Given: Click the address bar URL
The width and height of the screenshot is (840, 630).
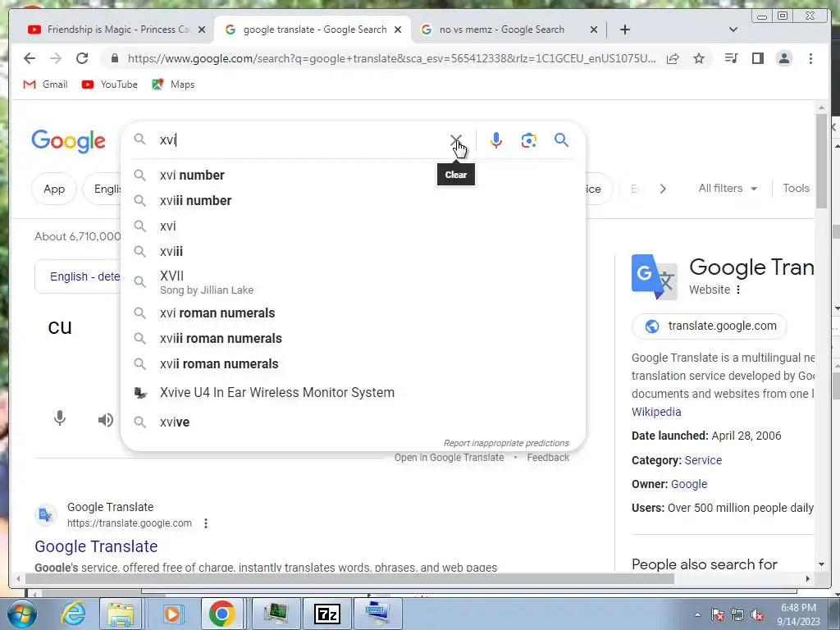Looking at the screenshot, I should (391, 58).
